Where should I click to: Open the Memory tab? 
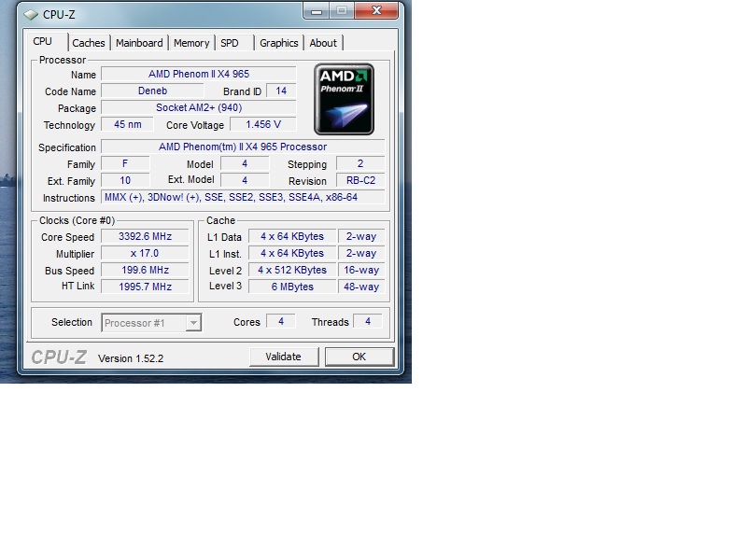tap(191, 43)
